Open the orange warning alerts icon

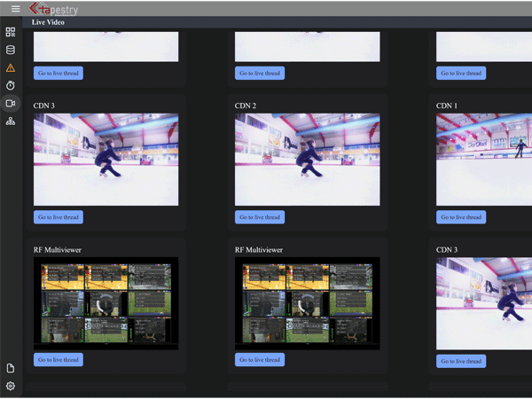pos(11,67)
